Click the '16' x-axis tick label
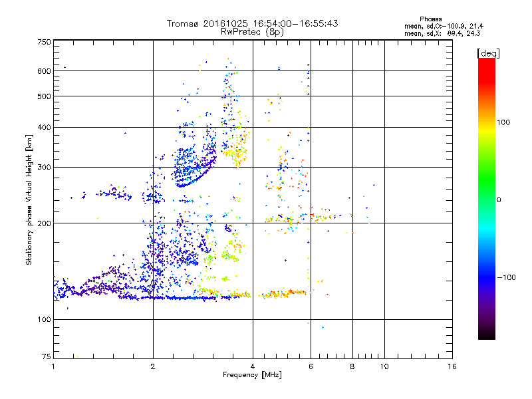This screenshot has width=532, height=399. point(452,366)
